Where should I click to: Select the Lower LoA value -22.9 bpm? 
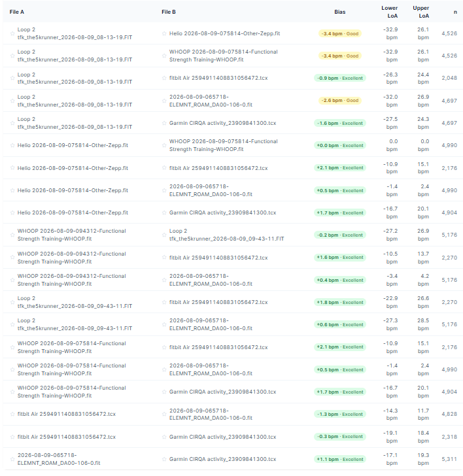(390, 302)
